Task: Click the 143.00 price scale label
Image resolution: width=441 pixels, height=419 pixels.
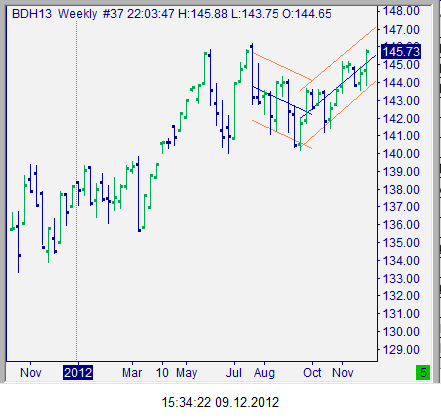Action: pos(401,100)
